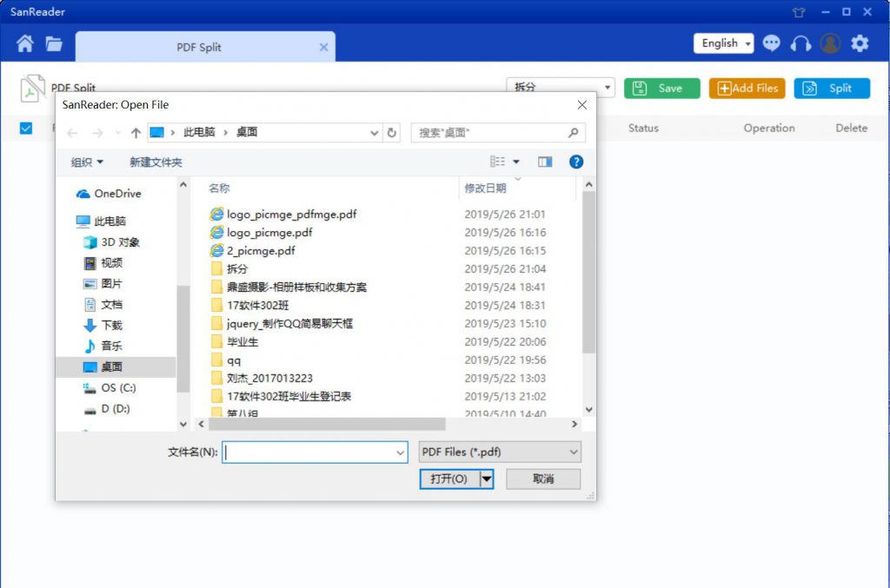Expand the 组织 menu dropdown

tap(87, 162)
